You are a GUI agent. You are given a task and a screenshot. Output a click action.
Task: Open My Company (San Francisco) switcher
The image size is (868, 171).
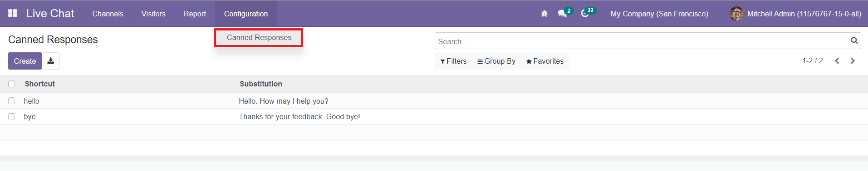coord(659,14)
